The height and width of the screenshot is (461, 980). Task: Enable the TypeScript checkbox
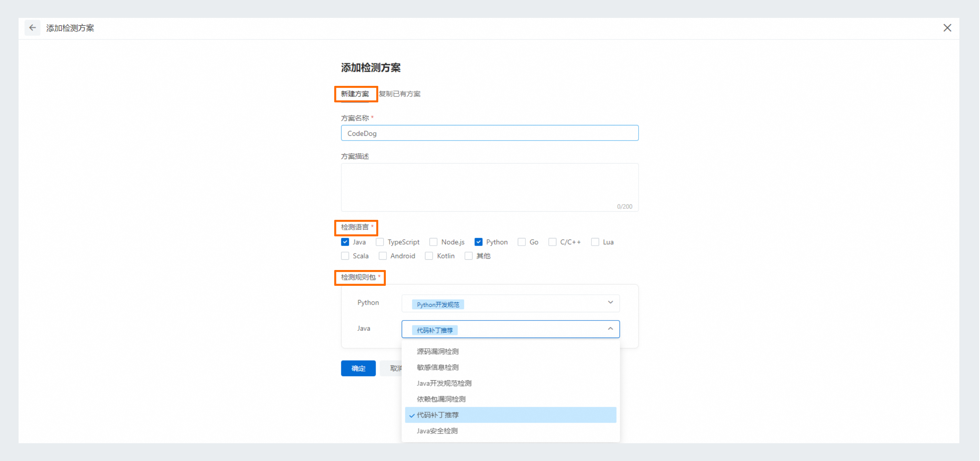tap(380, 242)
